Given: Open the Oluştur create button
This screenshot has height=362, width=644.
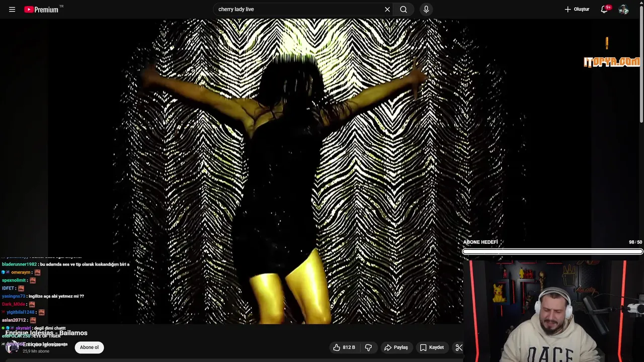Looking at the screenshot, I should pyautogui.click(x=577, y=10).
